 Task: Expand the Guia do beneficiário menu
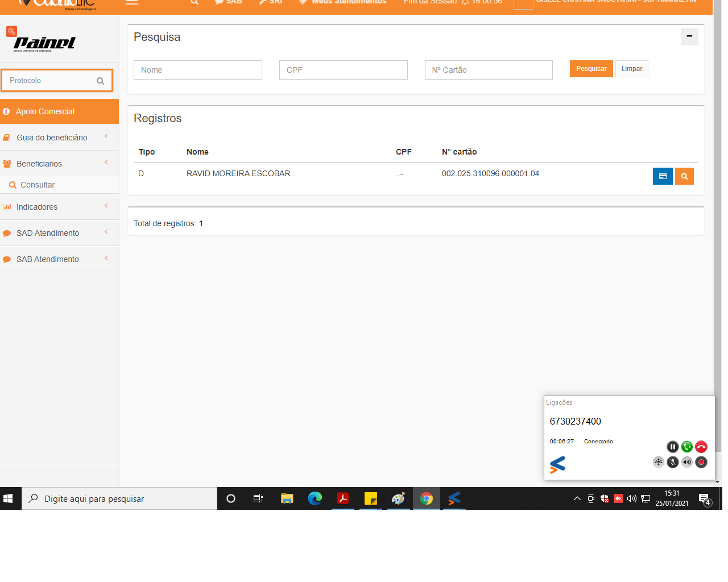(x=52, y=138)
